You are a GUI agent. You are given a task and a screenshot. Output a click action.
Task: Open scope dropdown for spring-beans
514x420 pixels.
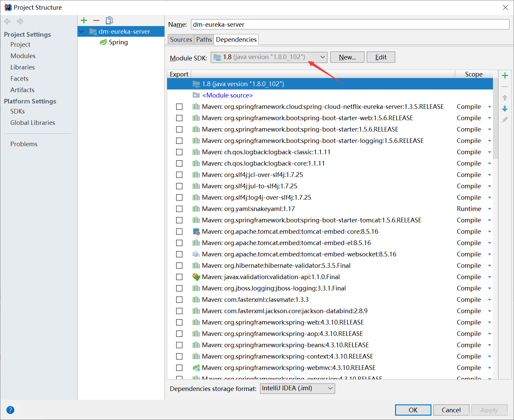[490, 345]
